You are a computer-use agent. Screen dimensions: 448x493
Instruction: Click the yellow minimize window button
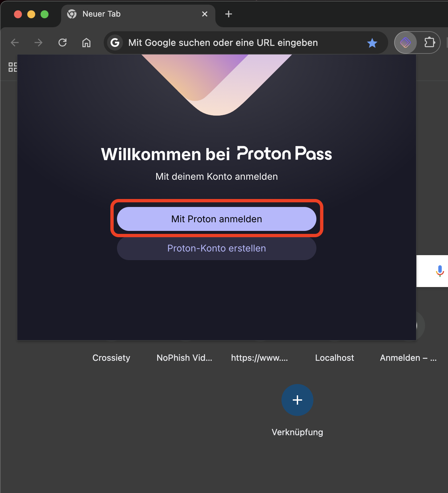tap(31, 14)
